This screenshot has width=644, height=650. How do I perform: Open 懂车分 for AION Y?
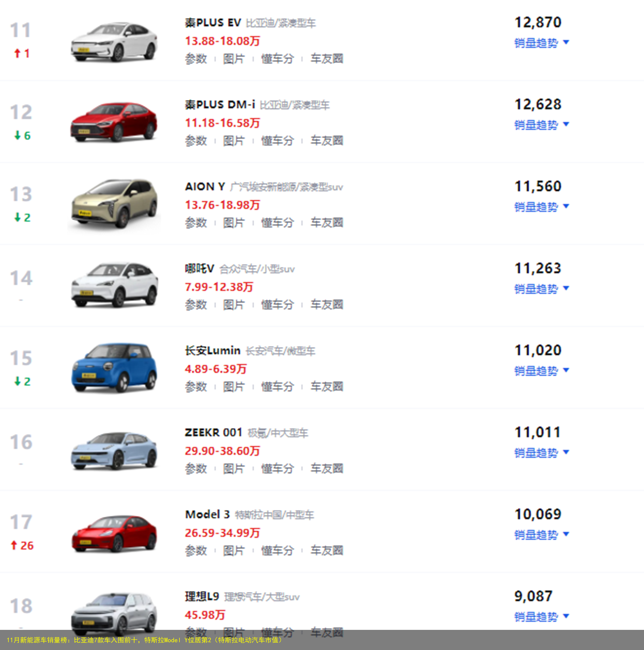[x=278, y=223]
